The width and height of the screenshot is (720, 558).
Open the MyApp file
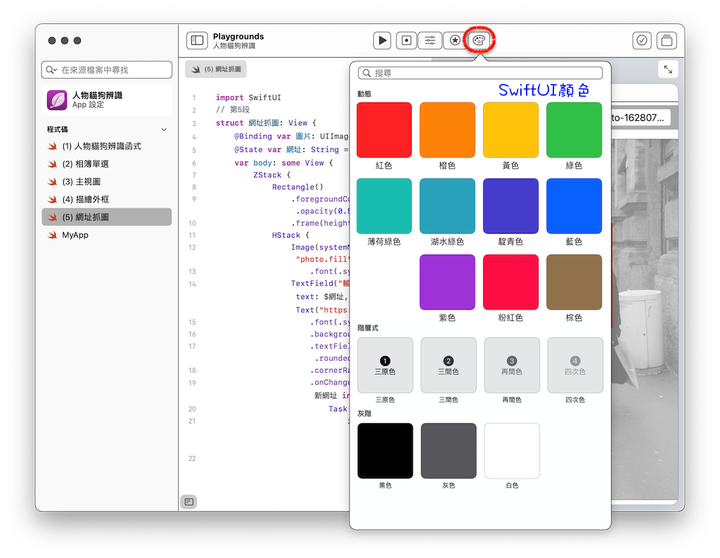click(x=107, y=235)
